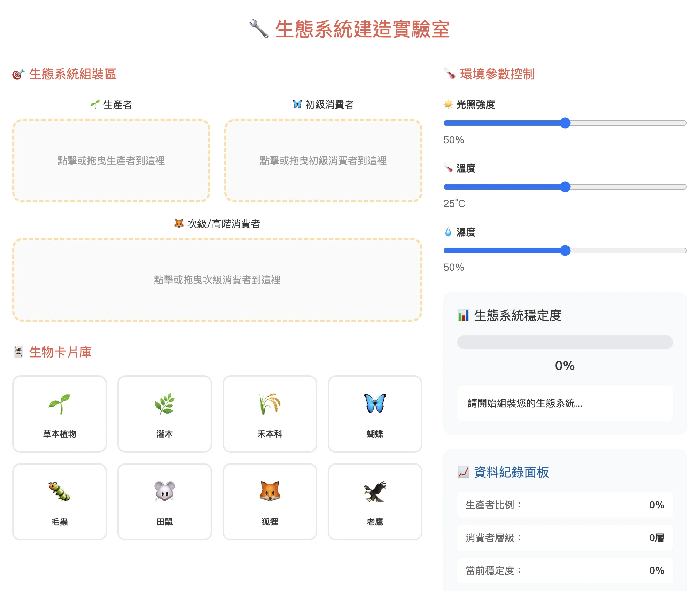The width and height of the screenshot is (700, 591).
Task: Choose the 蝴蝶 butterfly card icon
Action: coord(375,404)
